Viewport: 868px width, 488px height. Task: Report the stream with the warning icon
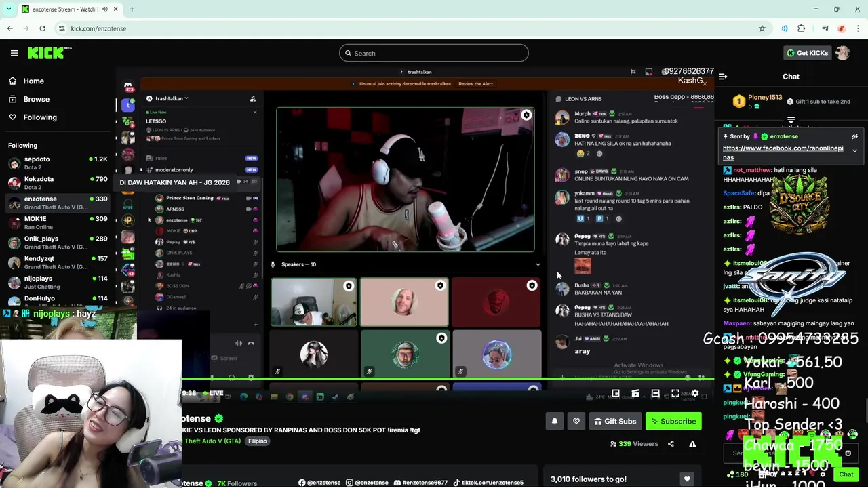tap(692, 444)
